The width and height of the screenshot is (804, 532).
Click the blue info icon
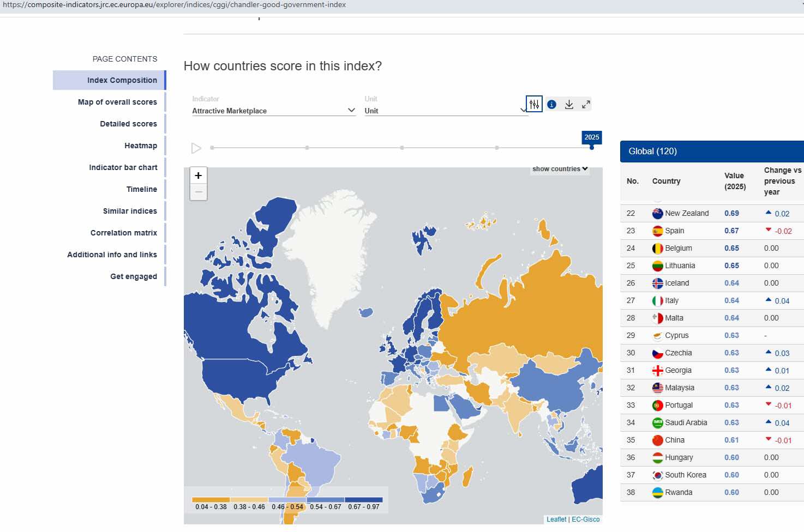tap(551, 105)
